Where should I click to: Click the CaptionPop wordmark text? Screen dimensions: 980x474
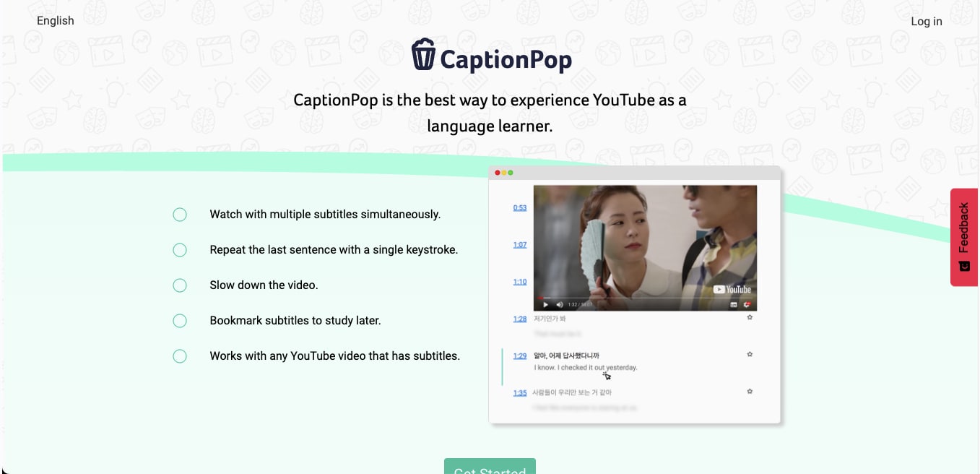(x=506, y=59)
